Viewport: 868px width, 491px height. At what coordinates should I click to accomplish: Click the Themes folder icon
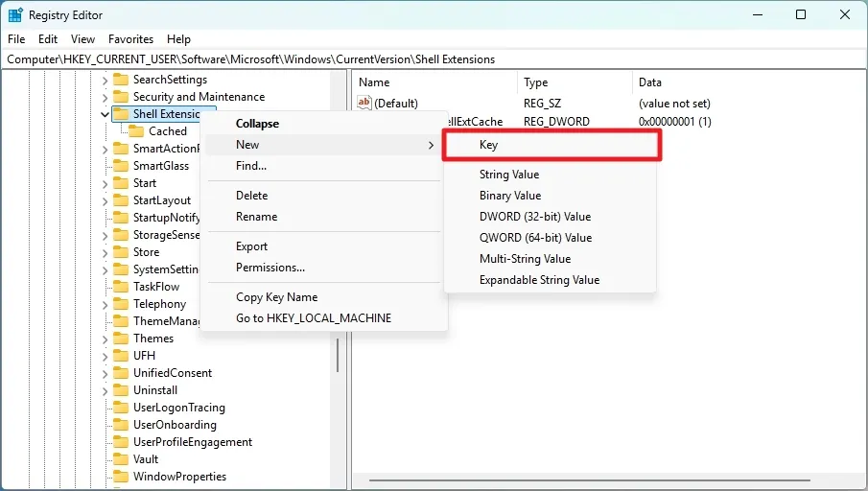(x=121, y=339)
